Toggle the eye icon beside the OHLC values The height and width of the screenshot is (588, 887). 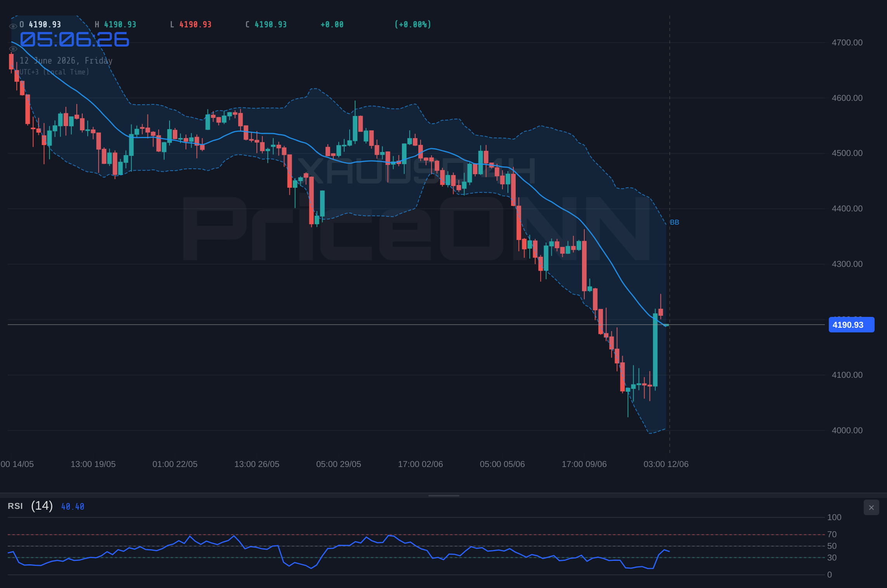click(x=13, y=26)
